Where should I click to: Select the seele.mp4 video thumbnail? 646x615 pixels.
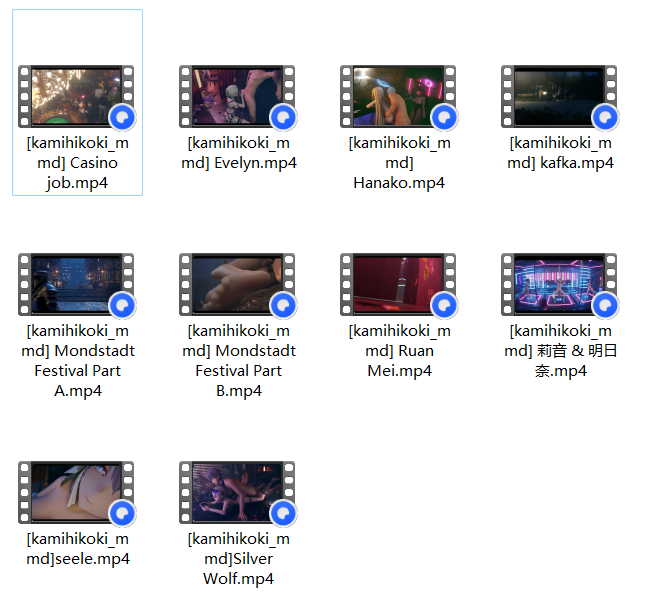(x=76, y=492)
